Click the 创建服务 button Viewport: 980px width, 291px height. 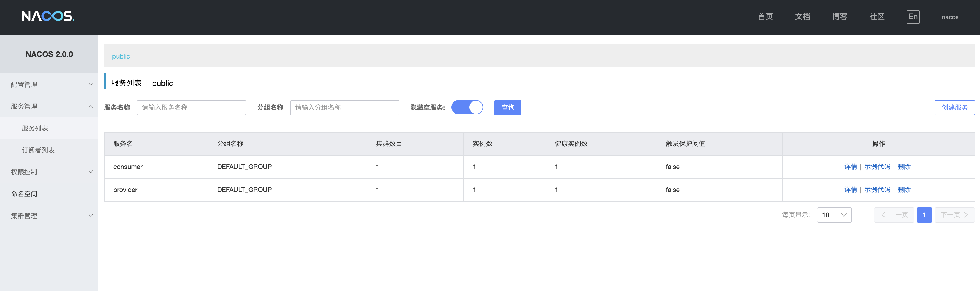[x=954, y=108]
